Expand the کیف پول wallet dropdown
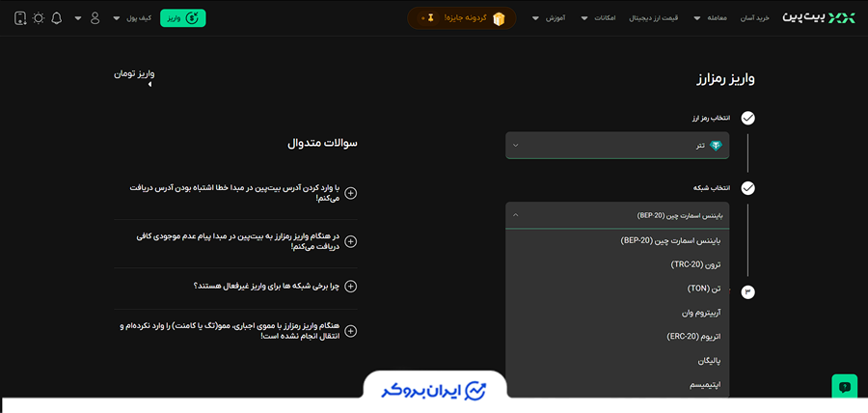868x413 pixels. click(131, 18)
